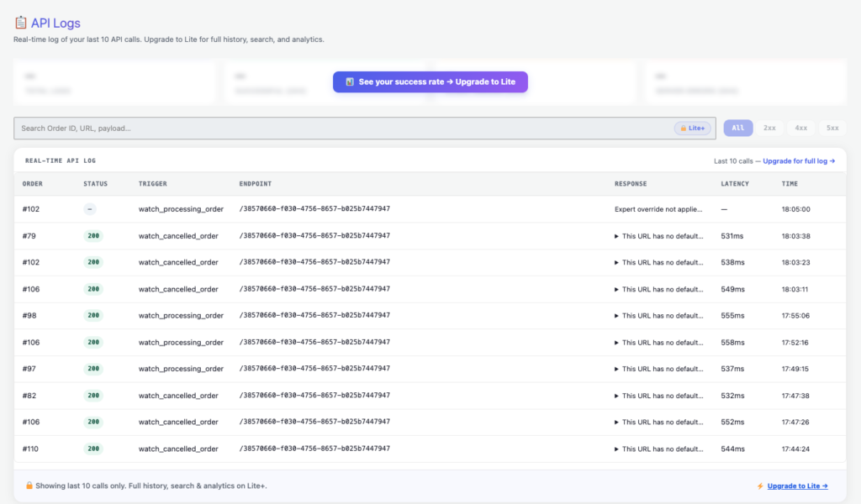The image size is (861, 504).
Task: Expand response for order #97
Action: (x=616, y=369)
